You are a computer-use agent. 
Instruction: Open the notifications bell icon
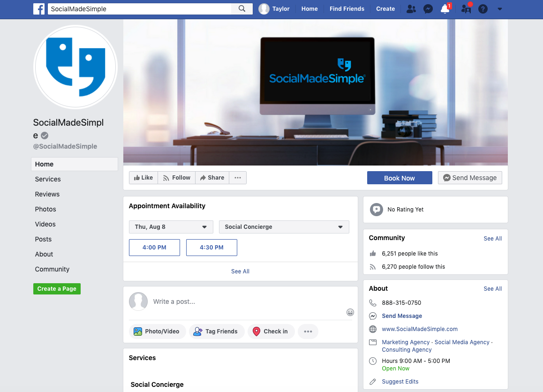coord(445,8)
